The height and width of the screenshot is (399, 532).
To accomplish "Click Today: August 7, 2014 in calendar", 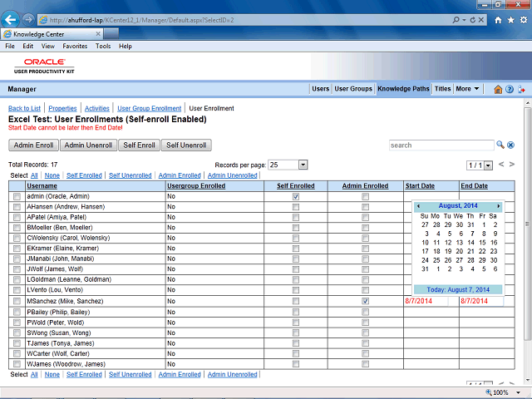I will [458, 290].
